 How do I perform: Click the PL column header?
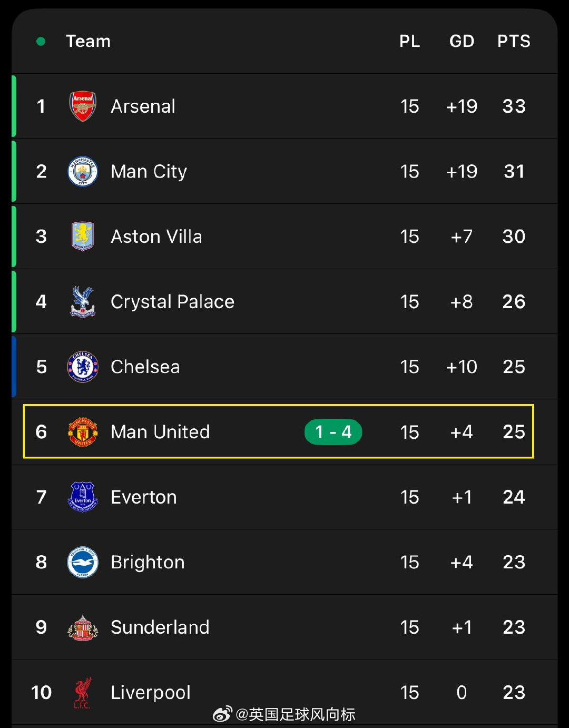point(409,41)
